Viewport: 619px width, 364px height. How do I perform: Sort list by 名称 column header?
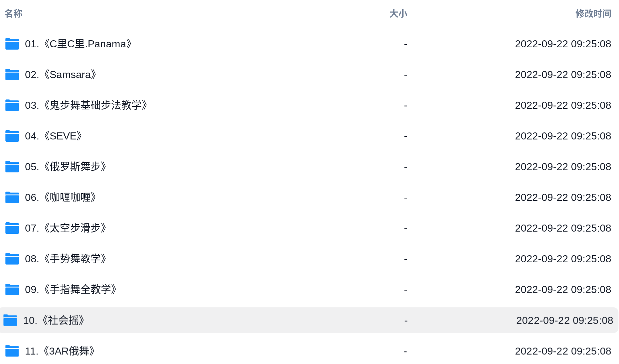tap(13, 13)
